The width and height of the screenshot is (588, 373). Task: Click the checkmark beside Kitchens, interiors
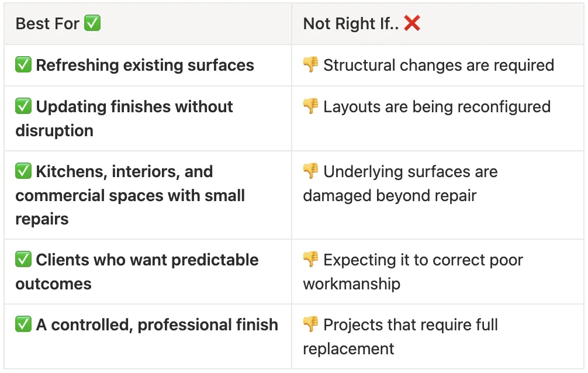tap(23, 171)
